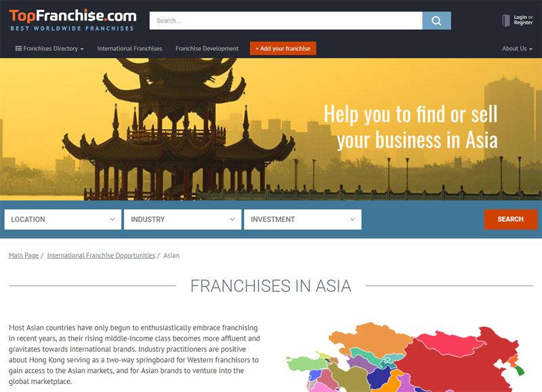Expand the About Us menu
The height and width of the screenshot is (392, 542).
pyautogui.click(x=517, y=49)
